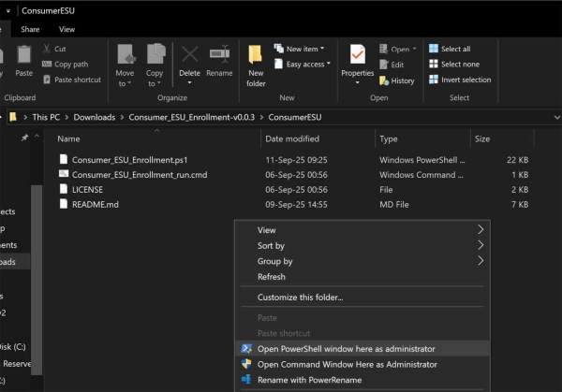Choose Open Command Window Here as Administrator
The width and height of the screenshot is (562, 392).
point(362,365)
